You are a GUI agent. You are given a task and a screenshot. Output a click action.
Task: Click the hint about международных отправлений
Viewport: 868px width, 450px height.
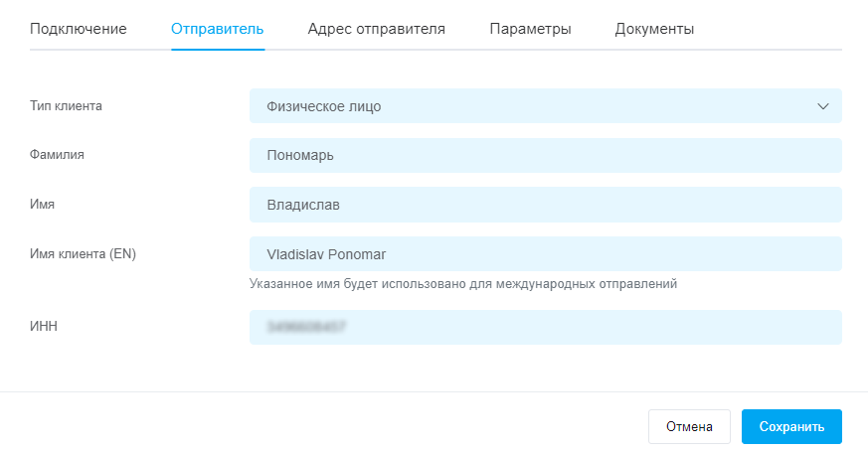[x=462, y=284]
